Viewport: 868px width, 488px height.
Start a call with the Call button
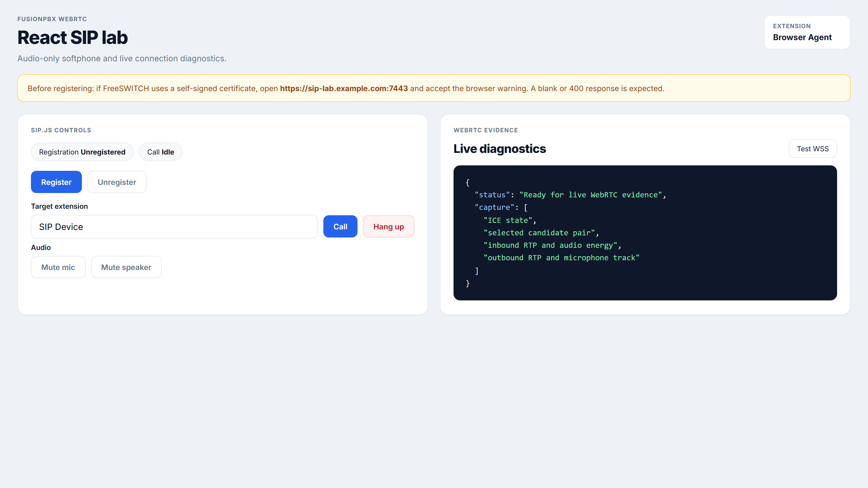340,226
